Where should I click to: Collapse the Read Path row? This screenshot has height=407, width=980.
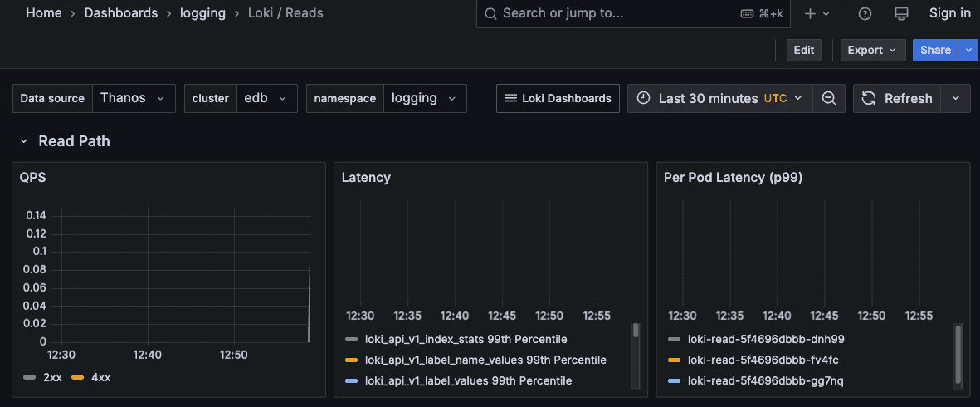[x=24, y=141]
